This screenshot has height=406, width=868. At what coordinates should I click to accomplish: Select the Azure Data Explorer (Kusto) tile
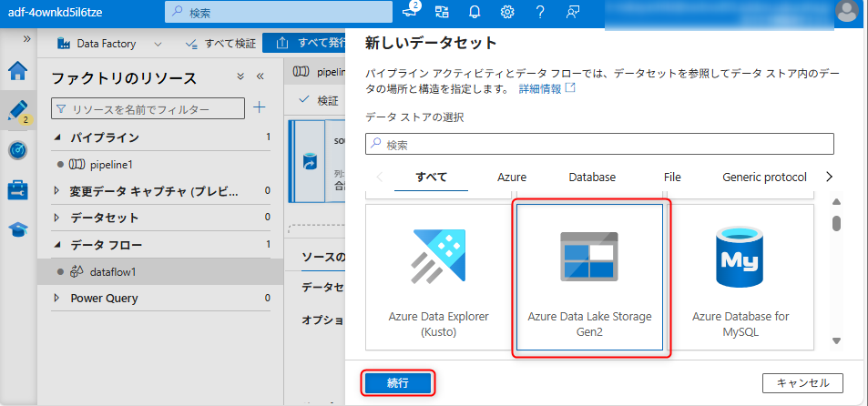pos(438,277)
